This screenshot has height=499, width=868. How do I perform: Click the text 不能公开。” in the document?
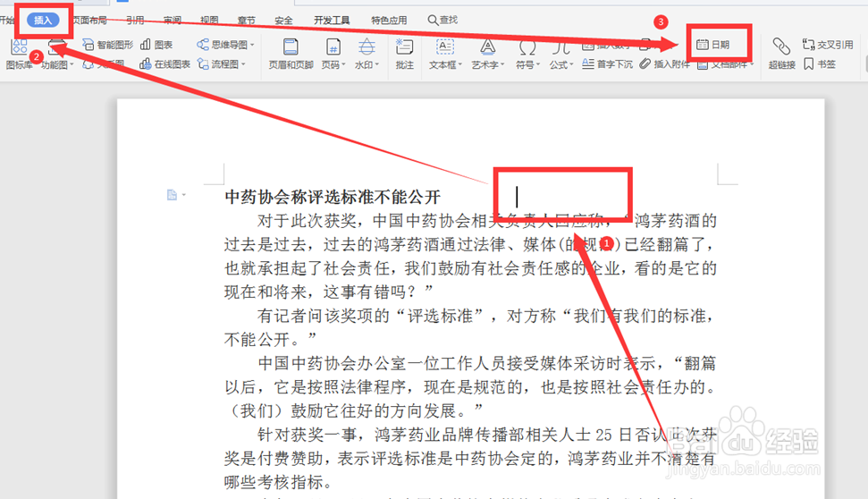pyautogui.click(x=270, y=339)
